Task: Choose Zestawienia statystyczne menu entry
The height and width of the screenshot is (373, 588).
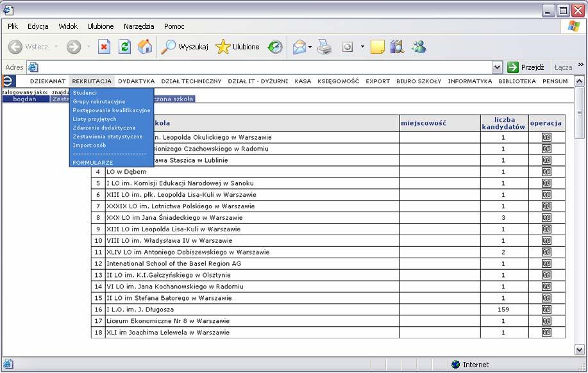Action: [x=108, y=137]
